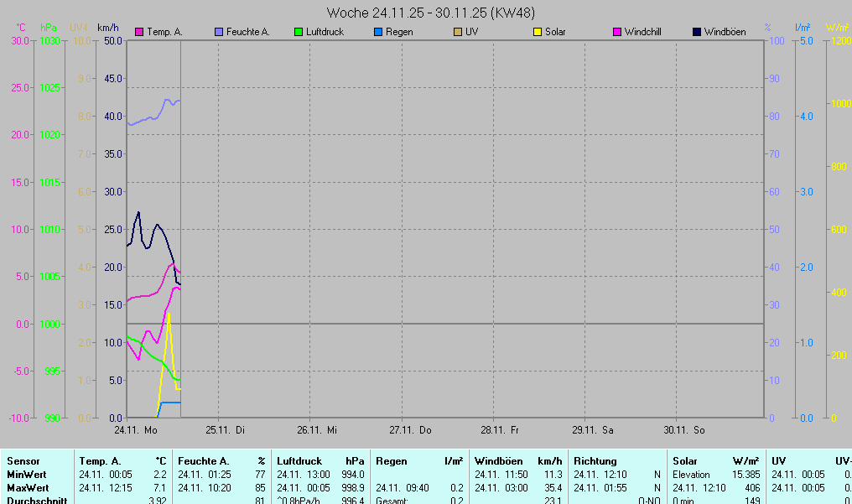Screen dimensions: 852x504
Task: Click the MaxWert row label
Action: pos(28,488)
